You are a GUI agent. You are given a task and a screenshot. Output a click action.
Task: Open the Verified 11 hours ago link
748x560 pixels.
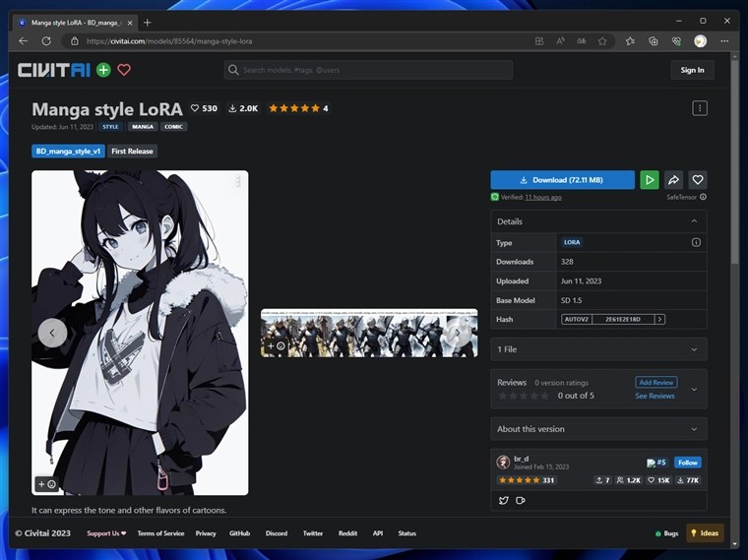pos(543,197)
